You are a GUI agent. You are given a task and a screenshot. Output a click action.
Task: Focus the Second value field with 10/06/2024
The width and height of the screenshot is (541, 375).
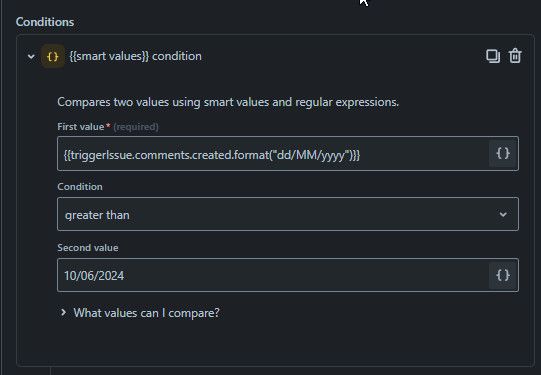click(273, 275)
